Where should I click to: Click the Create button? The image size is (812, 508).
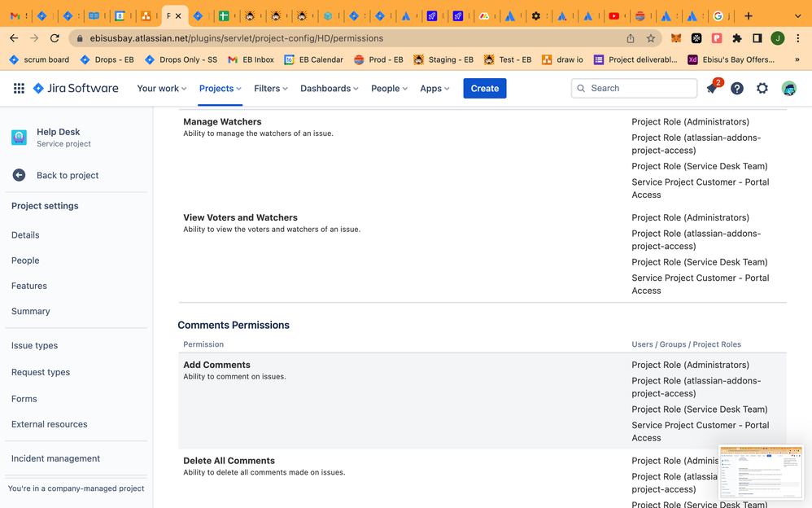(485, 88)
